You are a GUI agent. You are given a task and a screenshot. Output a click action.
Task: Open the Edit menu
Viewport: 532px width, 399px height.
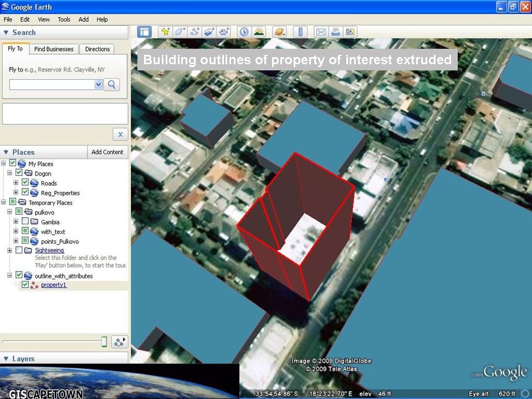click(25, 19)
